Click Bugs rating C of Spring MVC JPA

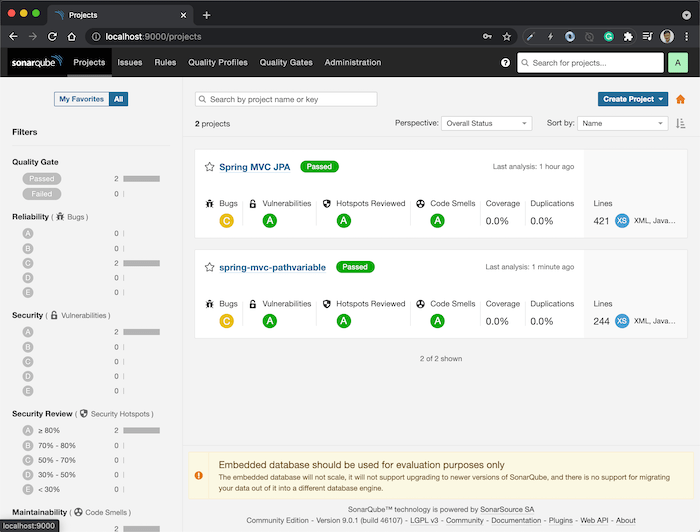pyautogui.click(x=226, y=220)
